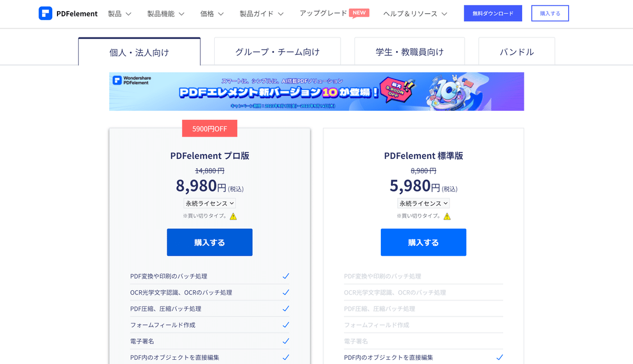
Task: Click the warning icon under Standard version price
Action: (447, 216)
